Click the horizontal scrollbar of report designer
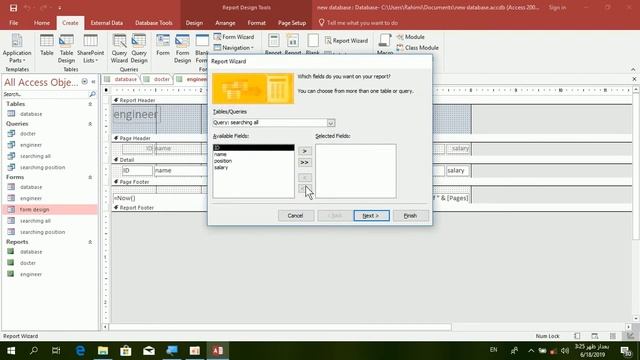640x360 pixels. click(280, 327)
